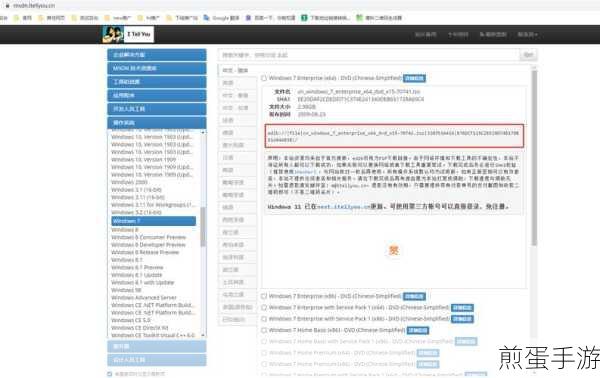This screenshot has height=378, width=600.
Task: Click the Go search button
Action: pyautogui.click(x=528, y=55)
